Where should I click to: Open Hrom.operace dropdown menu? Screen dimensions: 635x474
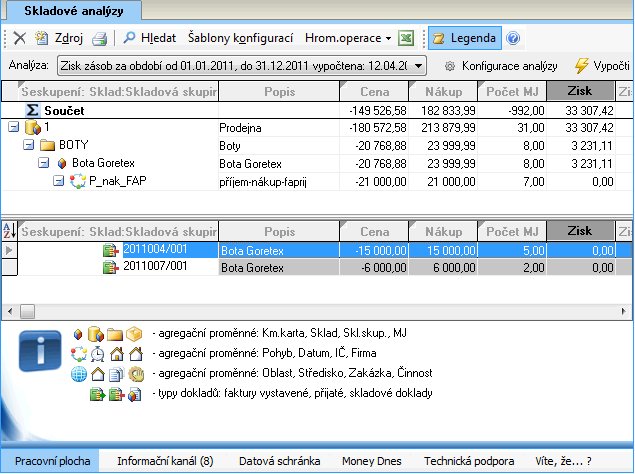pos(348,38)
